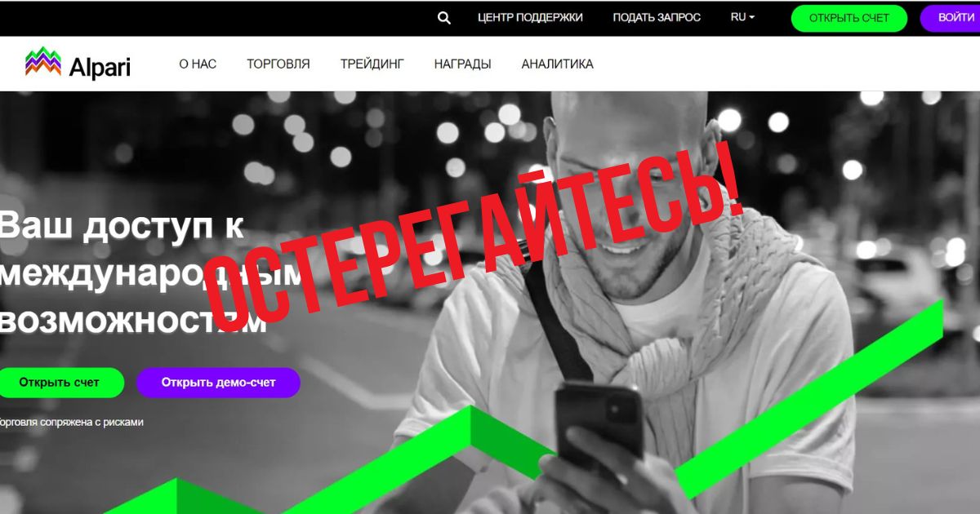Click the red ОСТЕРЕГАЙТЕСЬ! watermark text

coord(474,235)
